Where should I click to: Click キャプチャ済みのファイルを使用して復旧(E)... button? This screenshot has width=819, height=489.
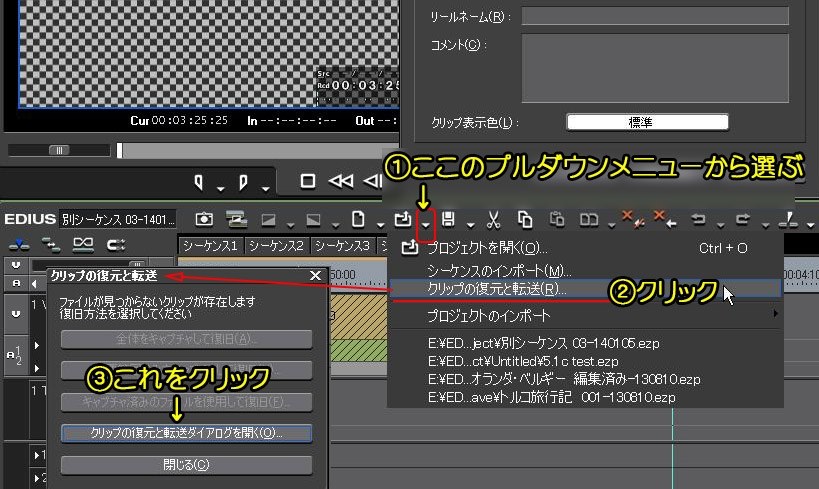[x=186, y=402]
